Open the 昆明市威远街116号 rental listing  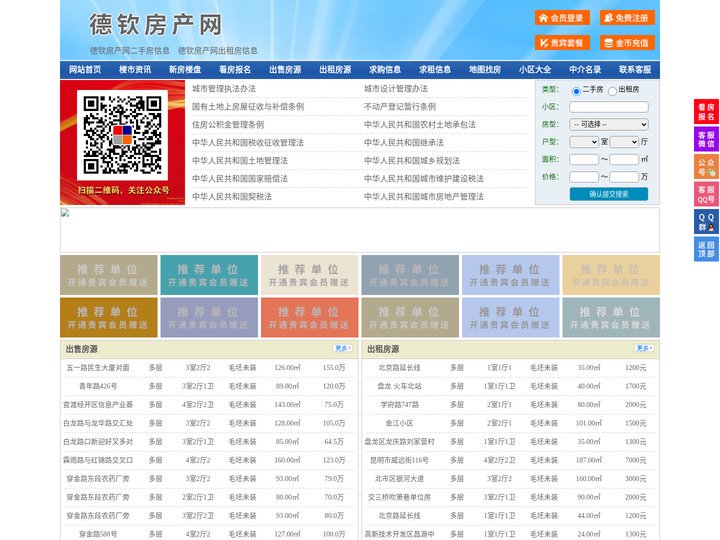point(399,460)
